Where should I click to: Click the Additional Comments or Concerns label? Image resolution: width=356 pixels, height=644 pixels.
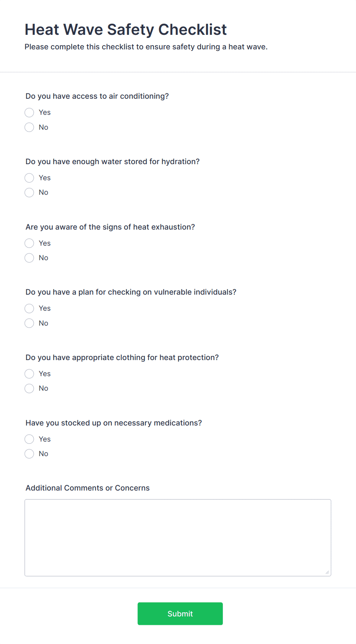(88, 488)
